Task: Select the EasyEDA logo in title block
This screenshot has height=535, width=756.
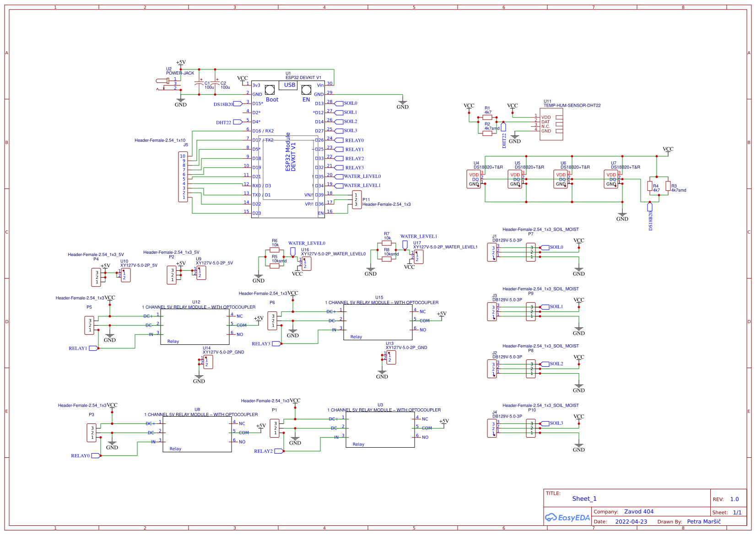Action: coord(567,518)
